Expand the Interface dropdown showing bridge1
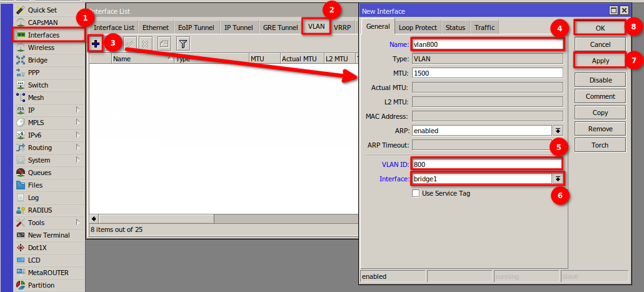 tap(557, 179)
